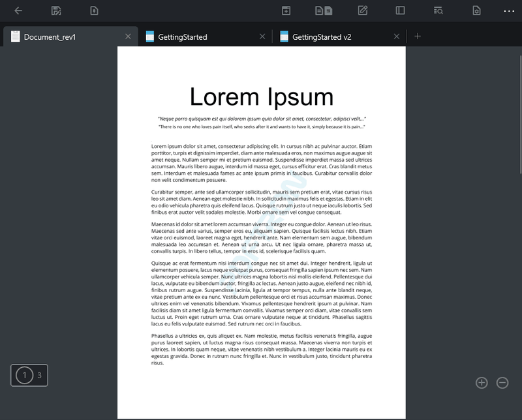Click the Document_rev1 tab file icon

(15, 37)
